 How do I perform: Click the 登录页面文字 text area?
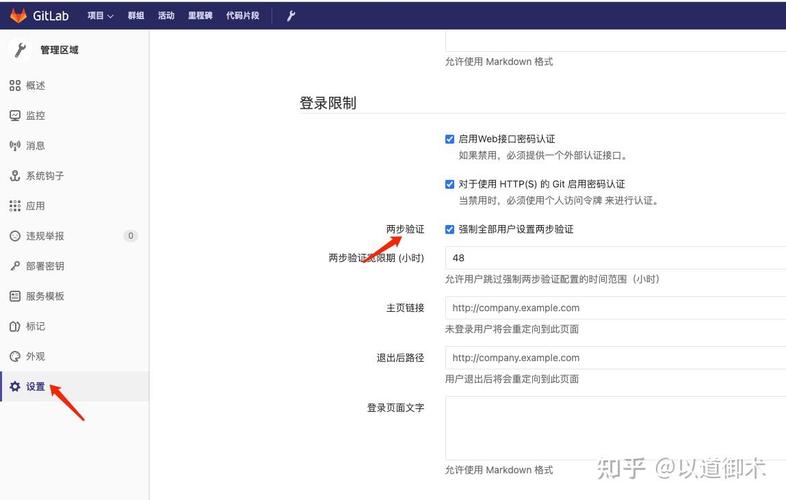(x=615, y=428)
